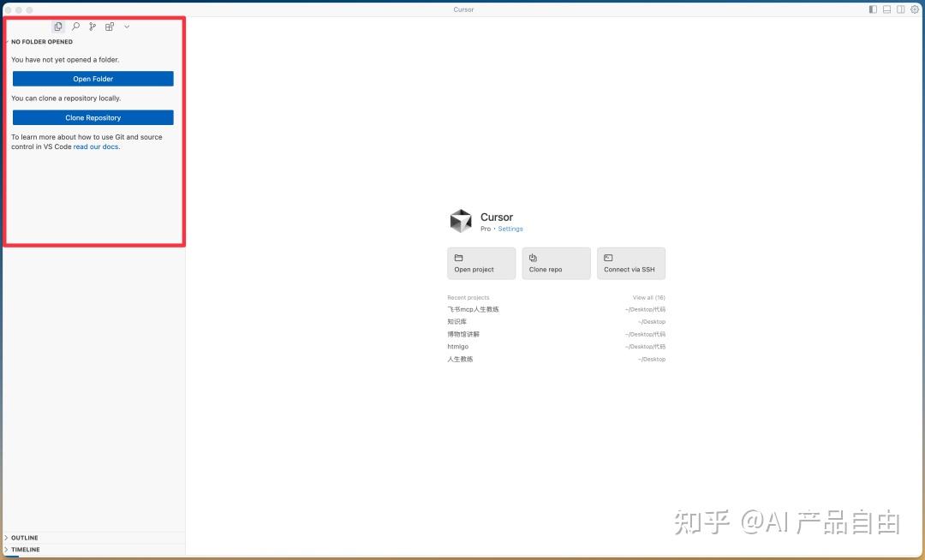The image size is (925, 560).
Task: Open View all (16) recent projects
Action: click(649, 298)
